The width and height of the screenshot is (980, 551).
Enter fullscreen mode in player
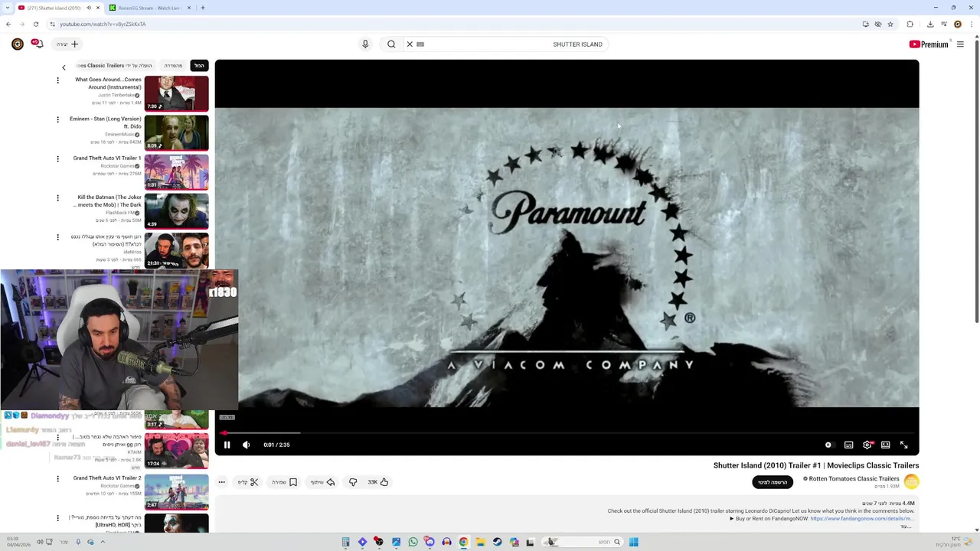(x=904, y=445)
